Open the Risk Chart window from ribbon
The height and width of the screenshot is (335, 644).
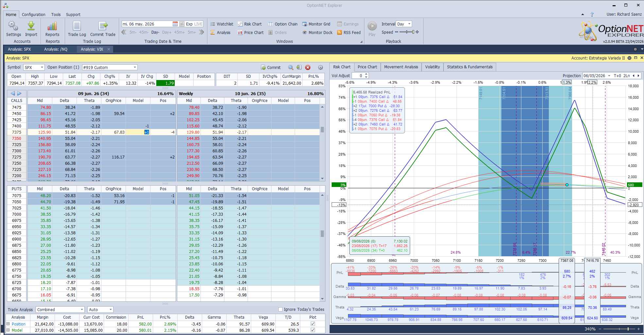click(x=250, y=24)
